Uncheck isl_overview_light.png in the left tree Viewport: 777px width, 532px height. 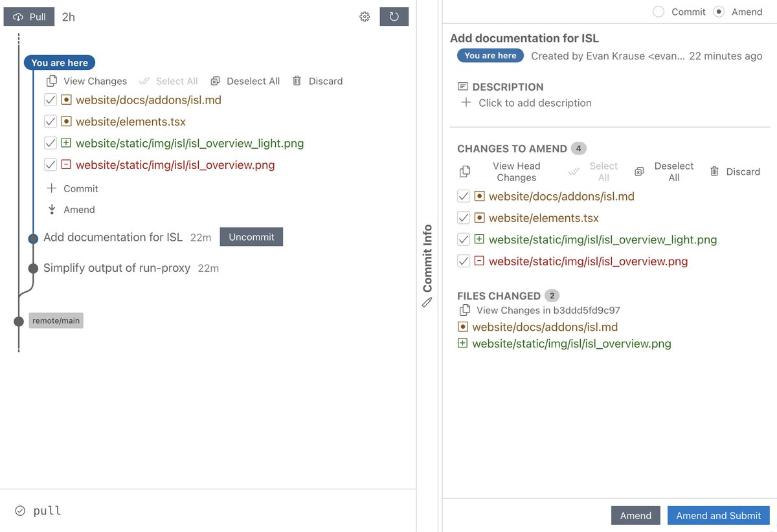tap(51, 144)
